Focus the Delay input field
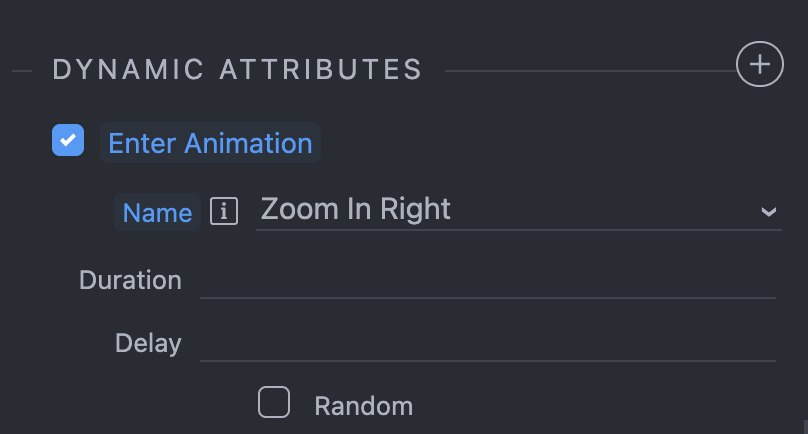This screenshot has width=808, height=434. pos(487,343)
